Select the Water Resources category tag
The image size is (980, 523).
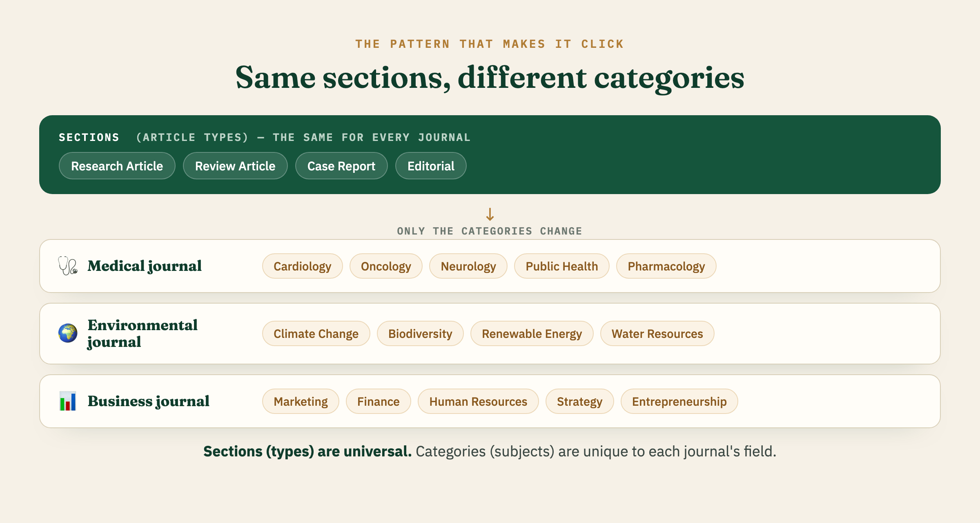point(657,333)
